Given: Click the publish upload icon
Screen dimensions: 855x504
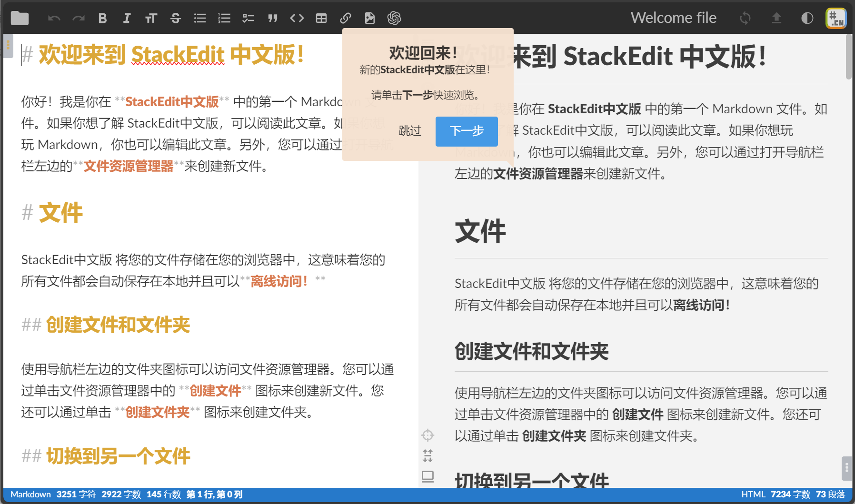Looking at the screenshot, I should 776,18.
